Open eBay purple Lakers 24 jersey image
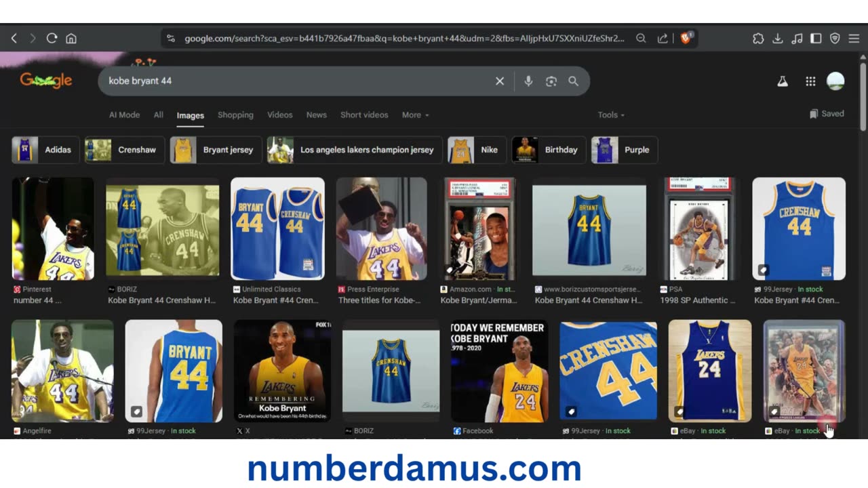The width and height of the screenshot is (868, 488). tap(710, 371)
